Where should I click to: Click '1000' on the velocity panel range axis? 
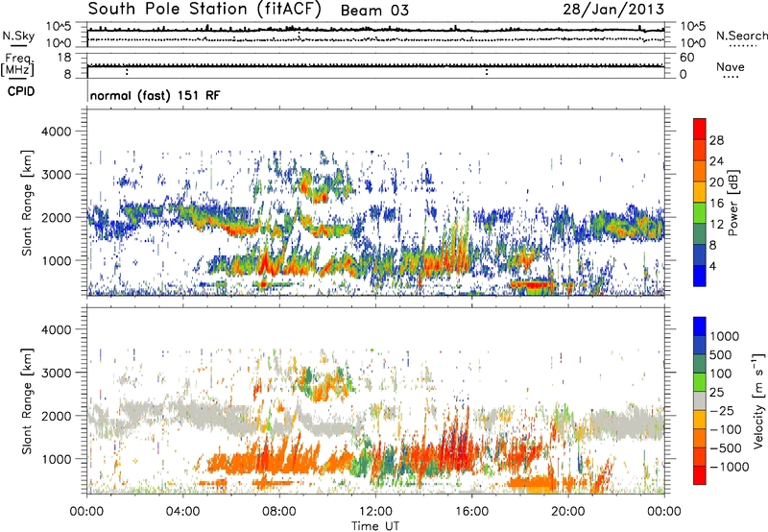point(56,459)
